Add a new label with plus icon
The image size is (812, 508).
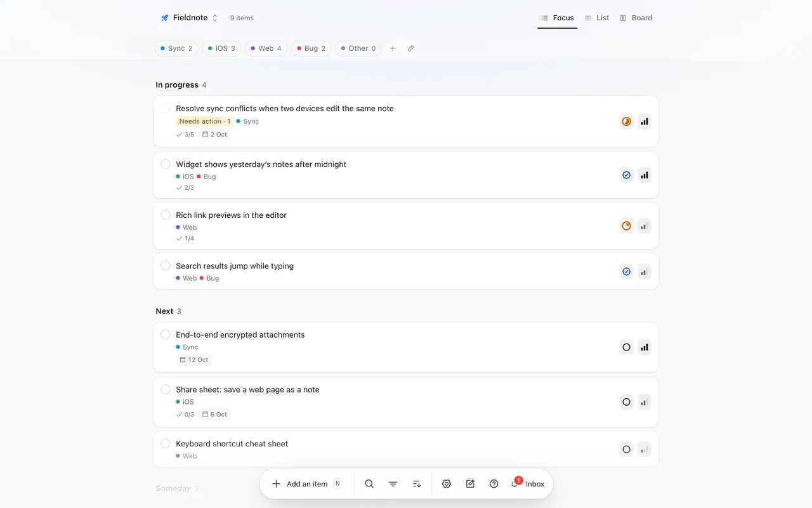click(393, 48)
